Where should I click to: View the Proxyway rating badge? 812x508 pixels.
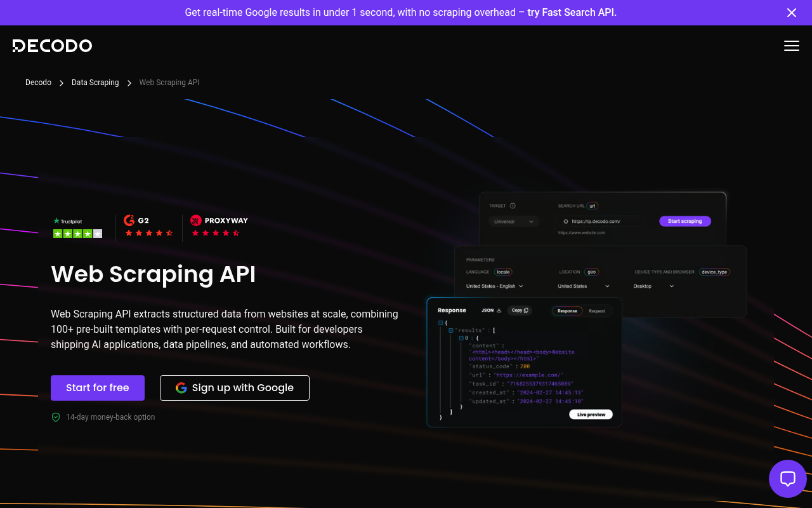click(219, 226)
